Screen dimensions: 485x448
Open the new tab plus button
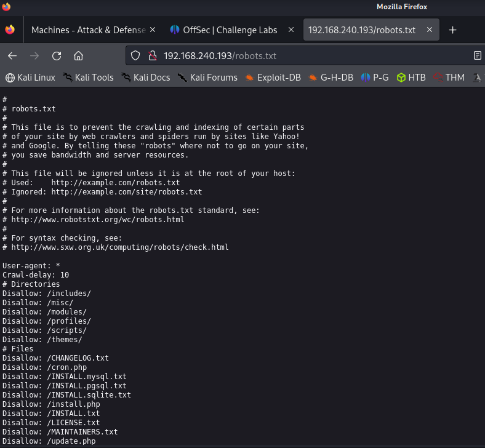pos(453,30)
